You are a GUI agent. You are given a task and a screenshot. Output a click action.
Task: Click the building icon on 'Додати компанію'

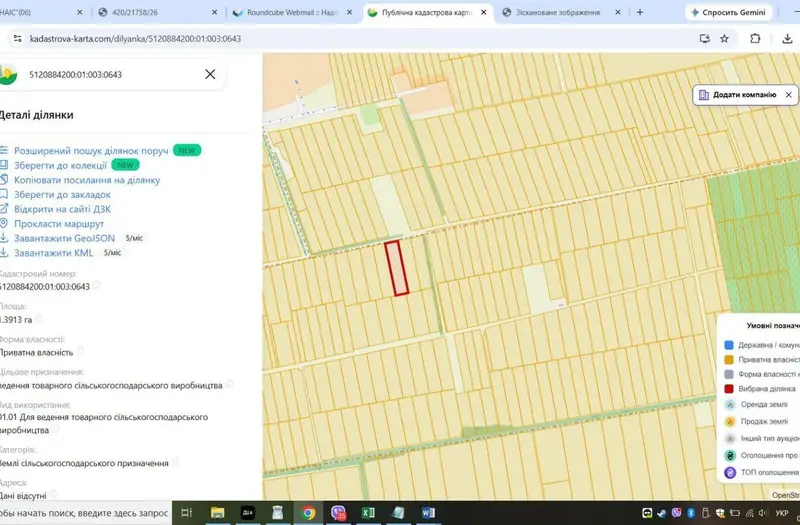[704, 95]
